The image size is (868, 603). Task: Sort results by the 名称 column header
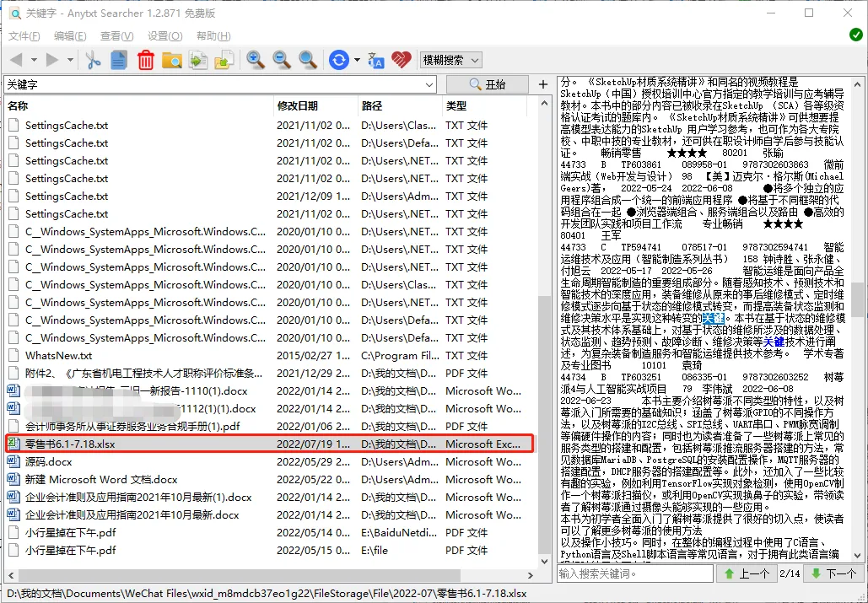[x=139, y=105]
